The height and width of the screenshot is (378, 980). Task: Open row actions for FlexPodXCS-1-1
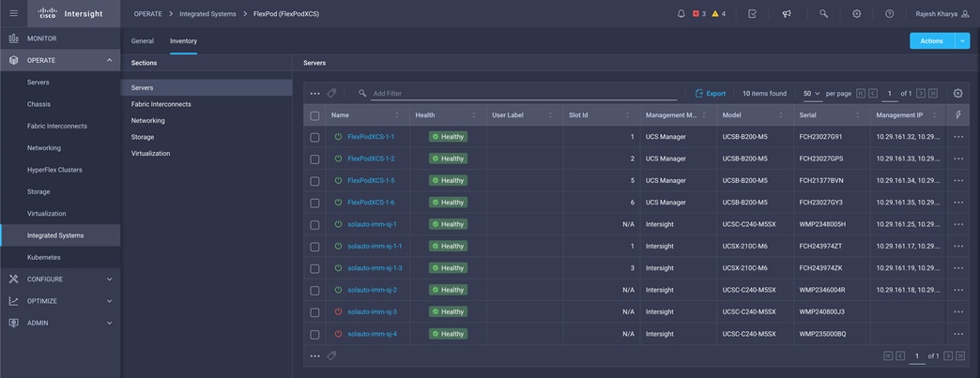tap(958, 137)
